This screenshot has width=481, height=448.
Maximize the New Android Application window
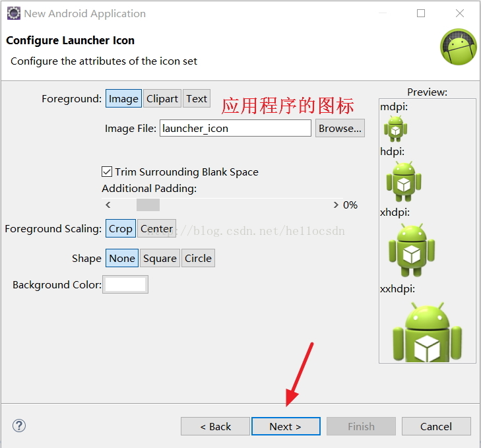(421, 13)
